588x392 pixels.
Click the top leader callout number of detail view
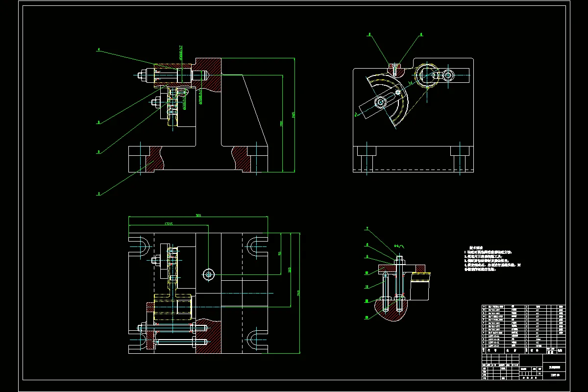pos(367,229)
